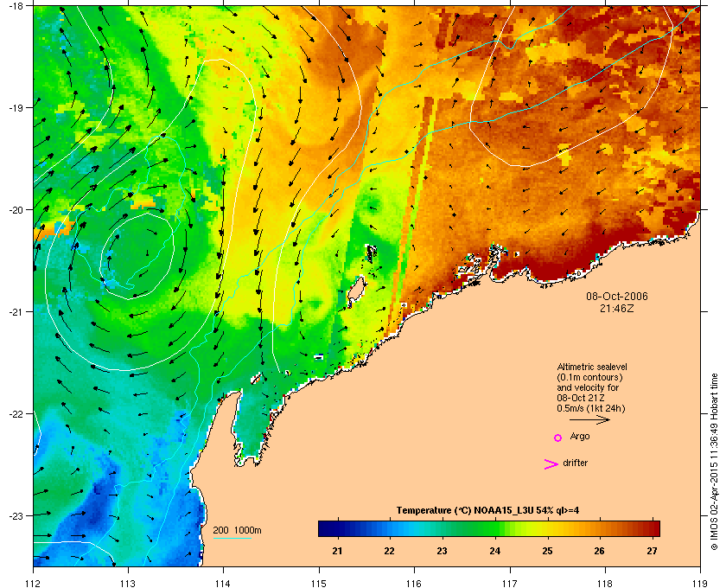Click the velocity scale arrow in legend
The image size is (726, 588).
(x=589, y=420)
